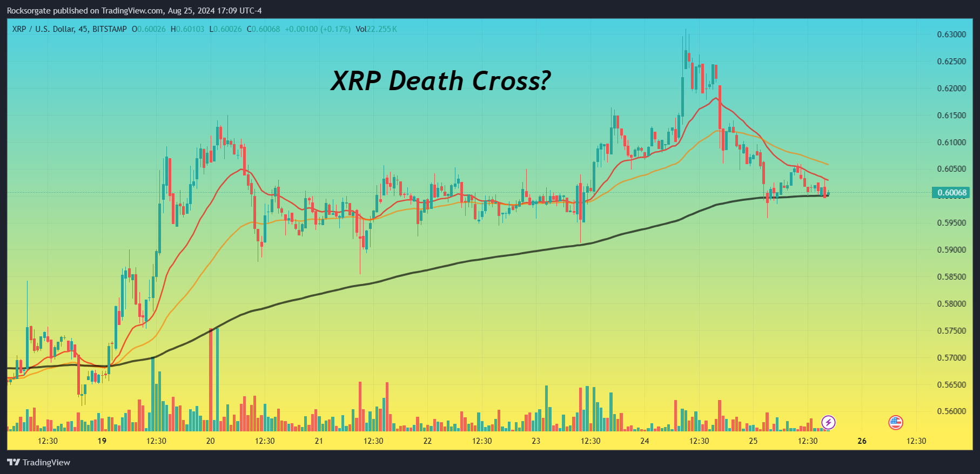Click the "Aug 25, 2024 17:09 UTC-4" timestamp
This screenshot has width=980, height=474.
[x=215, y=11]
